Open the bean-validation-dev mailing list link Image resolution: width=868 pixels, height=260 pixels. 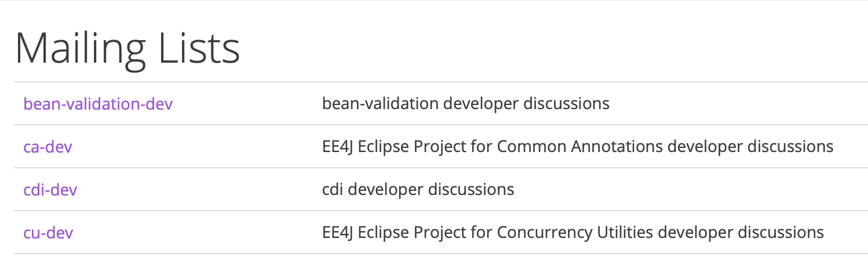(x=98, y=104)
